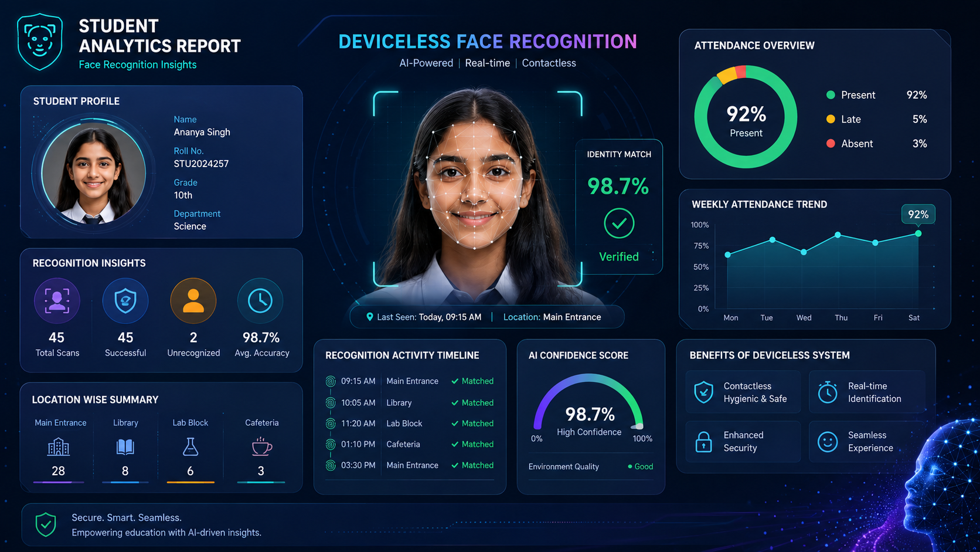The height and width of the screenshot is (552, 980).
Task: Open the Seamless Experience card
Action: [x=867, y=442]
